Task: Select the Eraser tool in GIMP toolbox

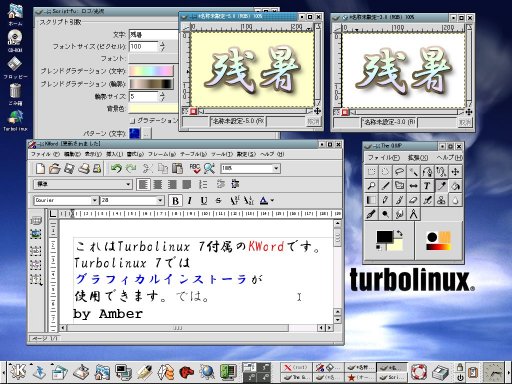Action: point(413,200)
